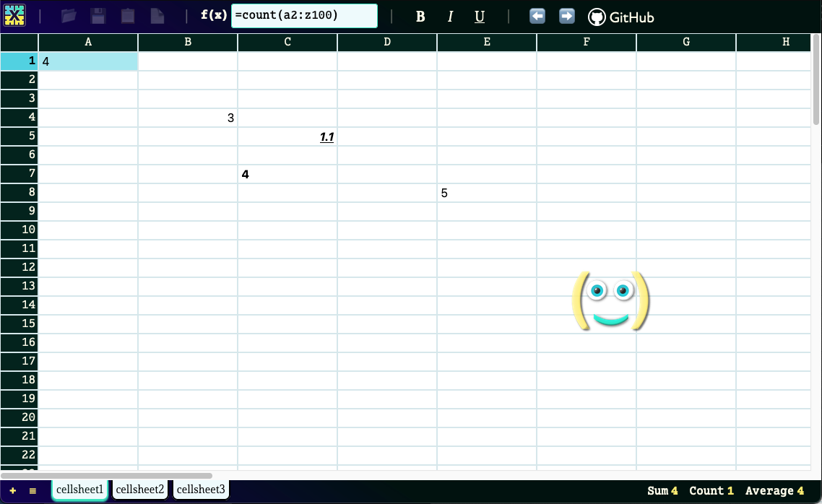Toggle underline formatting

point(479,17)
